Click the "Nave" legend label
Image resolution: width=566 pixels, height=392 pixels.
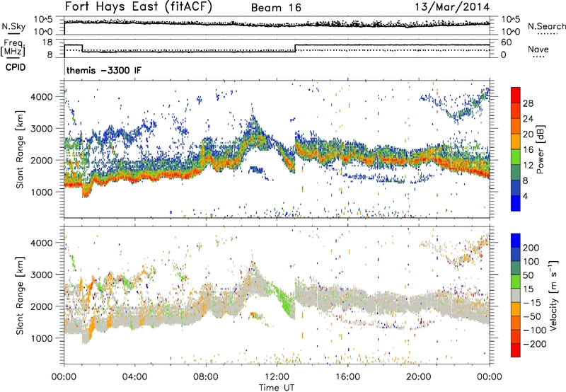point(538,50)
